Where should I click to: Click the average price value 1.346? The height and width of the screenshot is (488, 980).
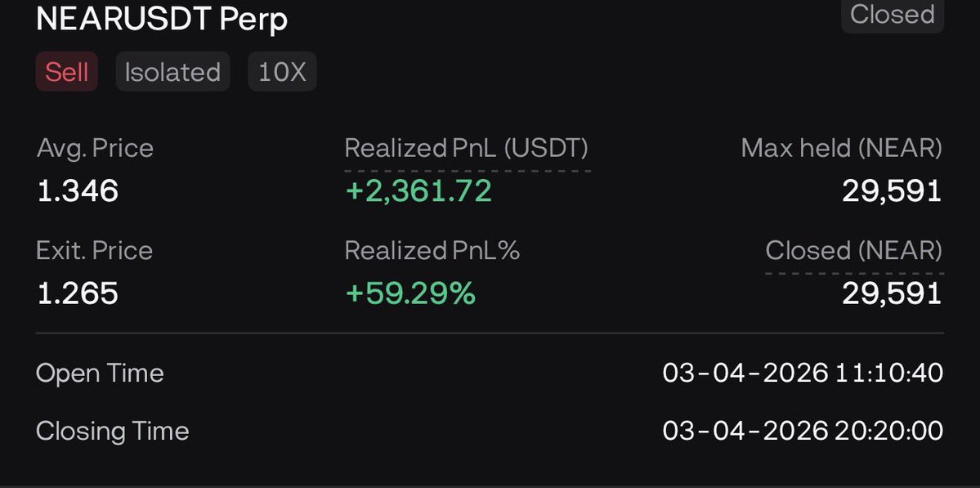[78, 191]
